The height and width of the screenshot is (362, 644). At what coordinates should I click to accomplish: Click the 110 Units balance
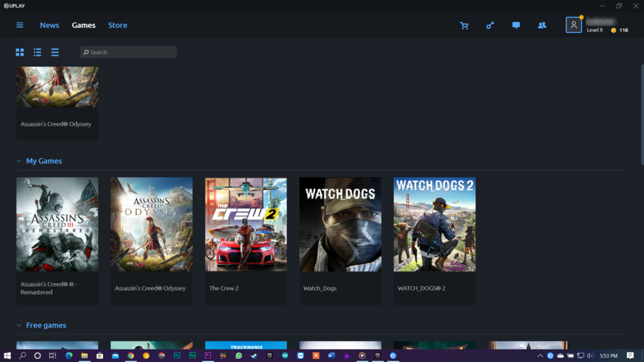click(623, 30)
